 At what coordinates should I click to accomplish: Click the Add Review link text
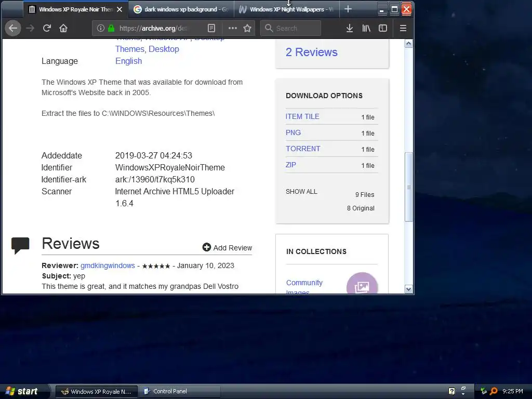pyautogui.click(x=232, y=248)
